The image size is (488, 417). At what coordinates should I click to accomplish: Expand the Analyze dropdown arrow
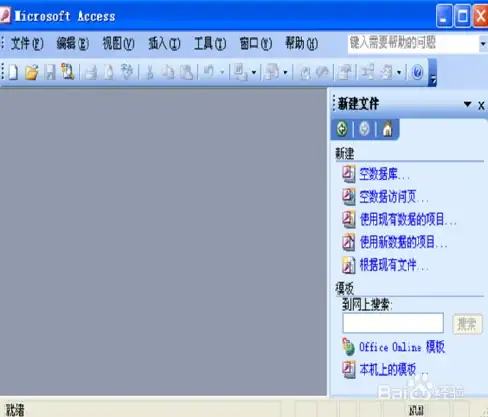coord(286,72)
